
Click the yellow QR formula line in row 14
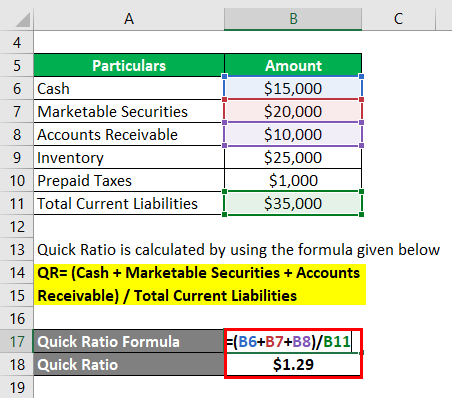199,273
